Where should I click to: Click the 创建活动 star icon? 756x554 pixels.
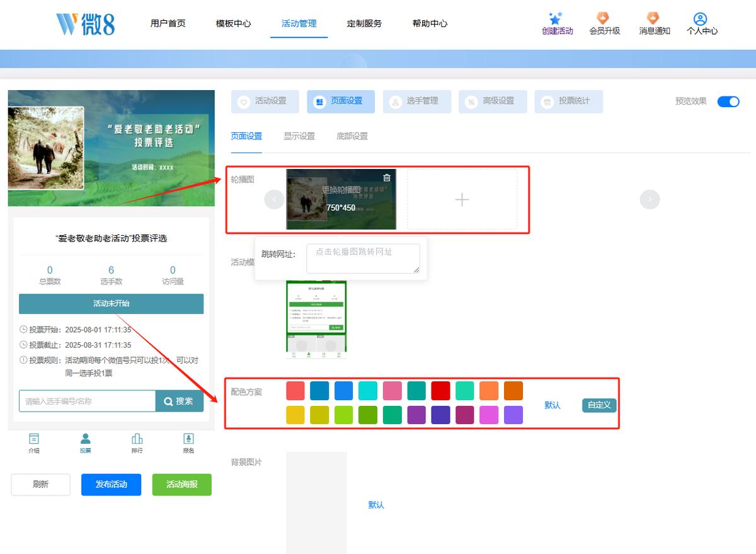(x=555, y=18)
